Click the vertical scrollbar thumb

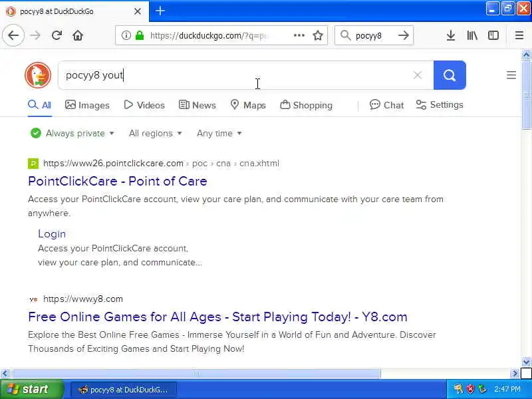point(526,94)
